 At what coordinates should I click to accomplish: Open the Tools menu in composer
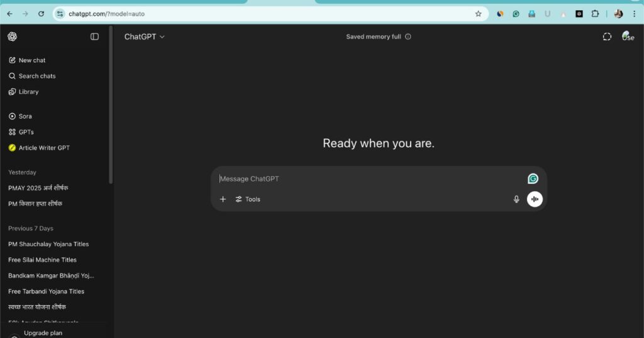click(x=248, y=199)
